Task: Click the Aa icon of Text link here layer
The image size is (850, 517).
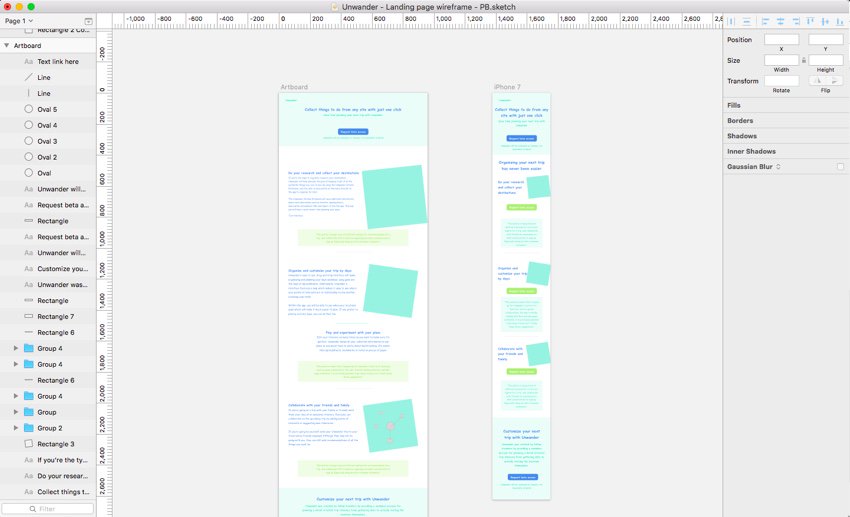Action: coord(29,61)
